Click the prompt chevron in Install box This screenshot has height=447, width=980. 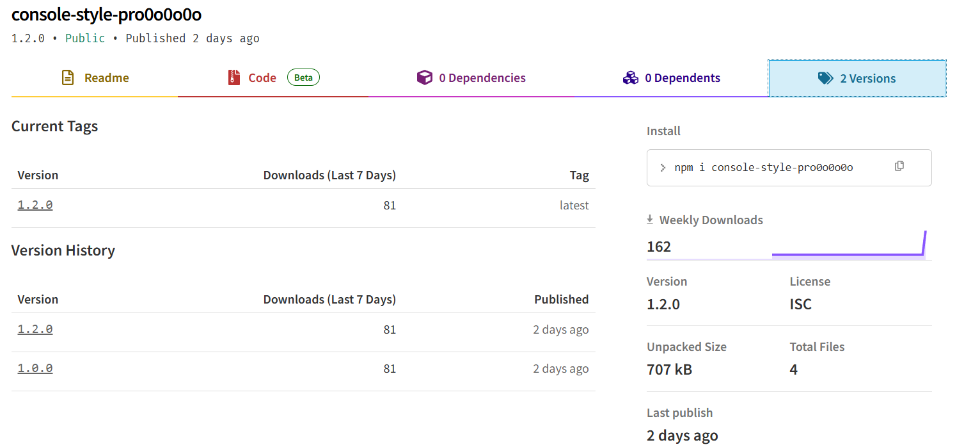click(663, 168)
